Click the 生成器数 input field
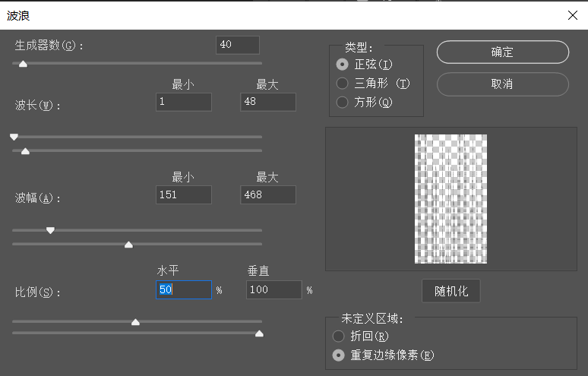 (237, 45)
